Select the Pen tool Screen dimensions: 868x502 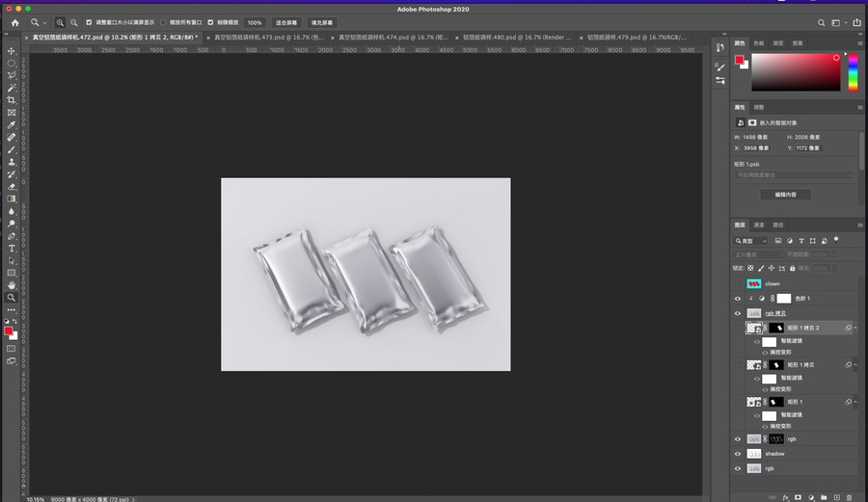click(x=11, y=236)
